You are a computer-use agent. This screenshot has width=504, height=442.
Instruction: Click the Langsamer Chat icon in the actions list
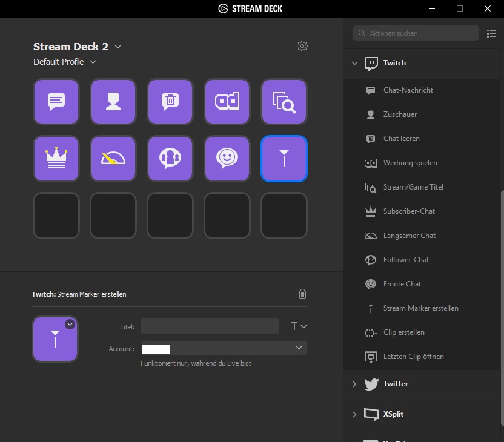pos(371,236)
